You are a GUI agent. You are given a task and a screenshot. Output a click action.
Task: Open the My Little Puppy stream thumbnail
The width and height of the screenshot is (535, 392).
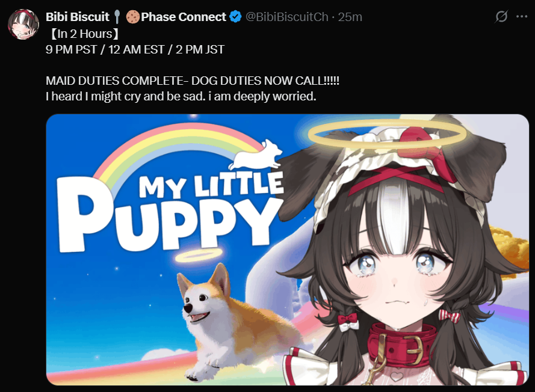pyautogui.click(x=287, y=250)
